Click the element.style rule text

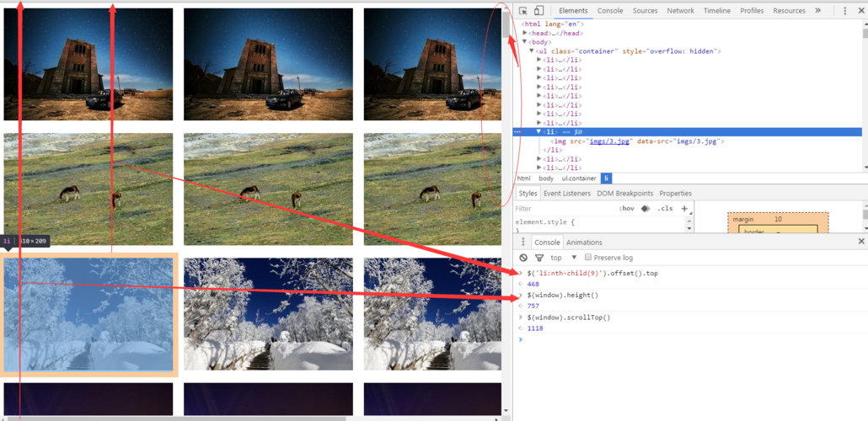tap(544, 221)
